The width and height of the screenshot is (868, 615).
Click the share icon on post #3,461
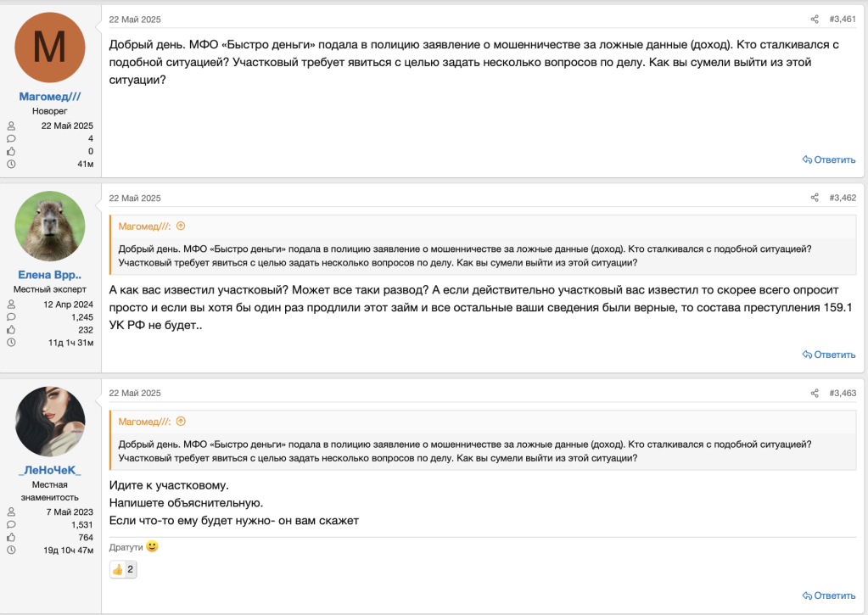[x=815, y=20]
